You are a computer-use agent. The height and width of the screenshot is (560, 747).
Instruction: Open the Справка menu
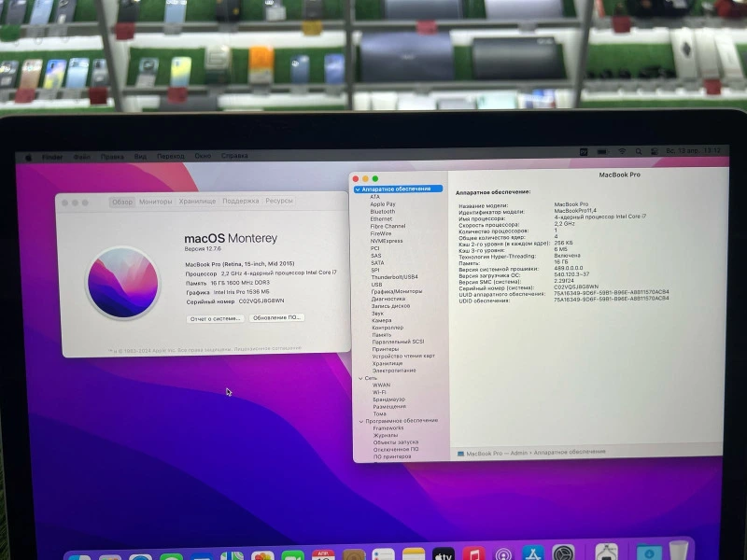coord(234,156)
